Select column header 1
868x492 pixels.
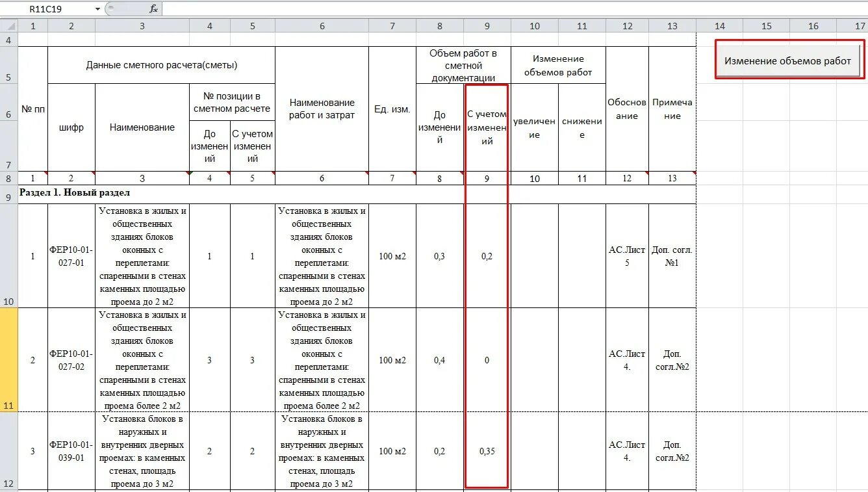coord(32,26)
